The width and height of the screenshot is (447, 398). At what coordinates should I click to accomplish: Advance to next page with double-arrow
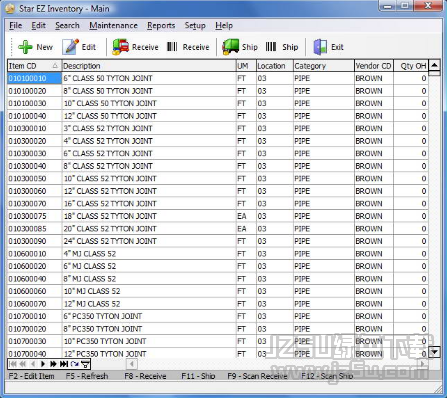coord(53,364)
